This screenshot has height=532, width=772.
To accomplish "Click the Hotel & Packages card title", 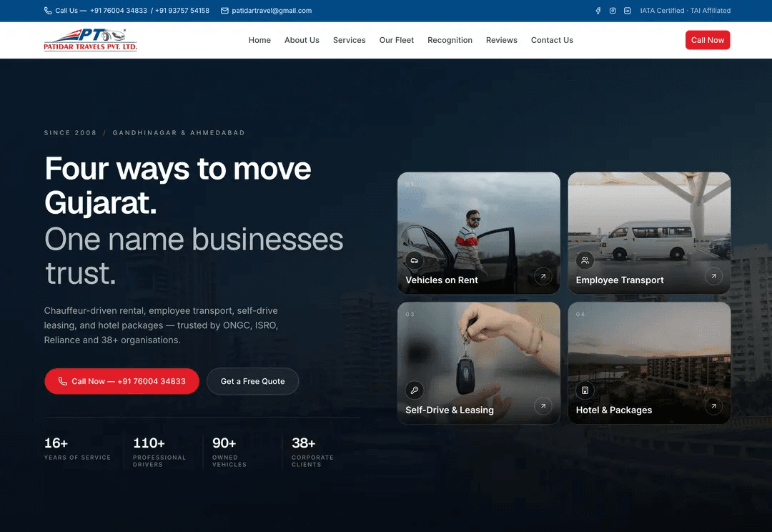I will tap(614, 410).
